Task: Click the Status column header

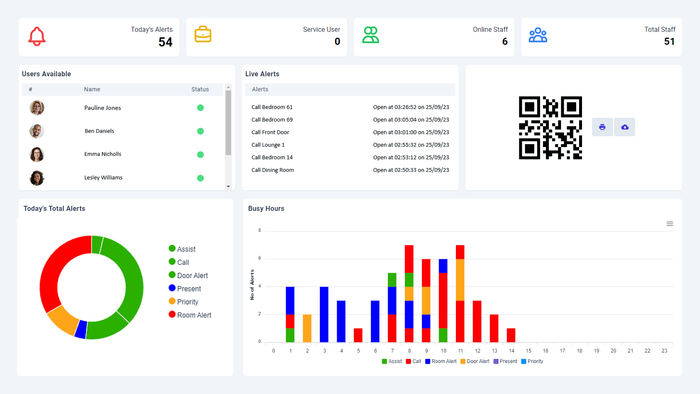Action: 200,89
